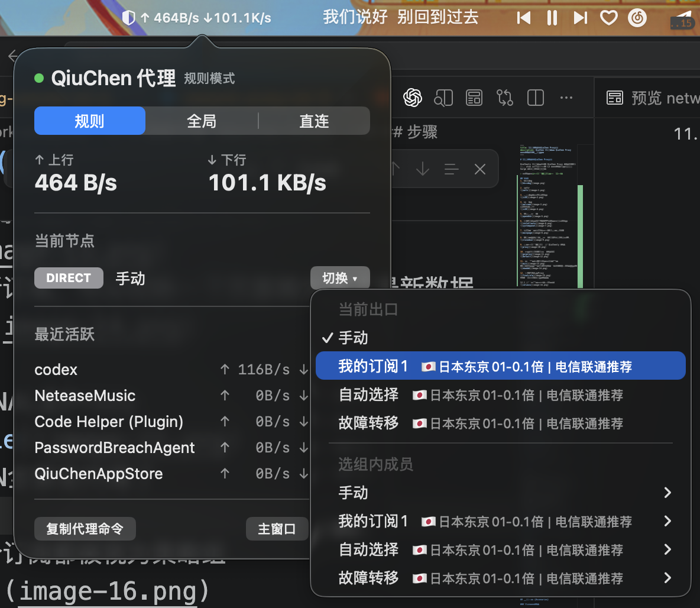This screenshot has height=608, width=700.
Task: Click the preview search icon in editor toolbar
Action: [443, 98]
